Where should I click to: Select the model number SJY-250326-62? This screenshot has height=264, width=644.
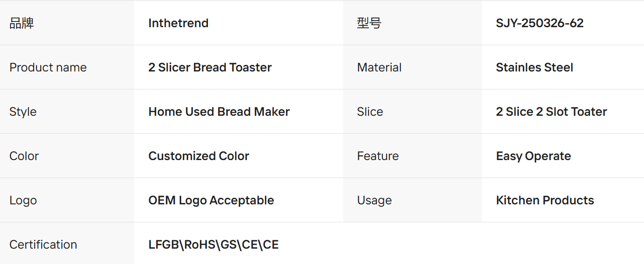click(x=540, y=23)
